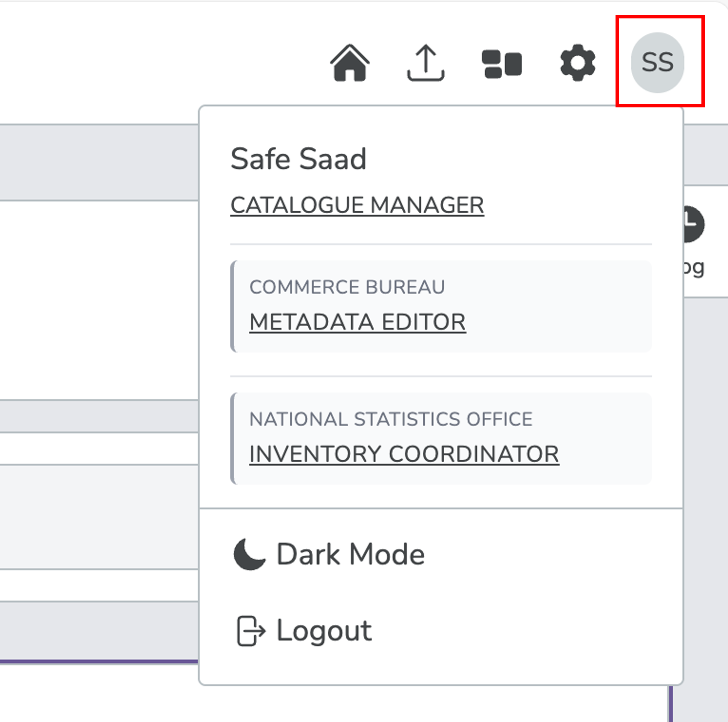Open the CATALOGUE MANAGER role link
The height and width of the screenshot is (722, 728).
(357, 206)
